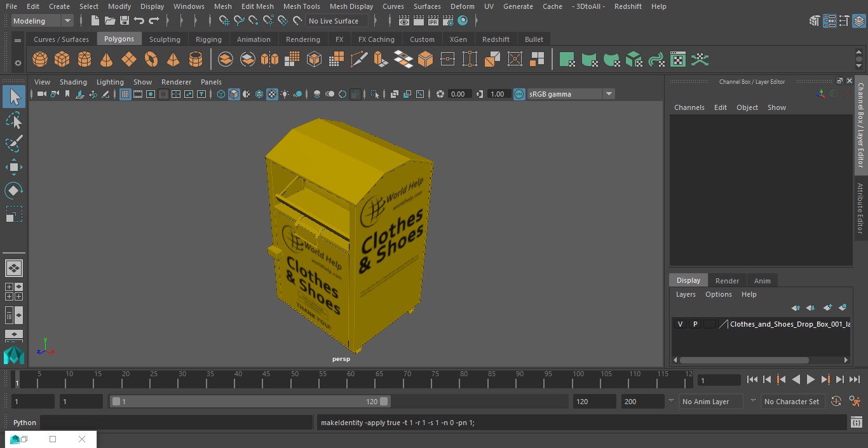
Task: Toggle textured display in viewport
Action: [272, 94]
